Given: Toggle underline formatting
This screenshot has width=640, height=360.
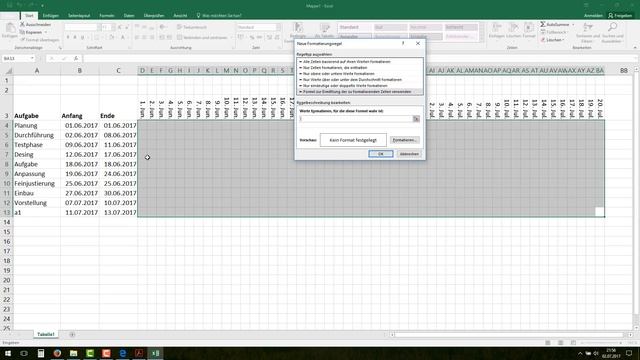Looking at the screenshot, I should coord(82,37).
